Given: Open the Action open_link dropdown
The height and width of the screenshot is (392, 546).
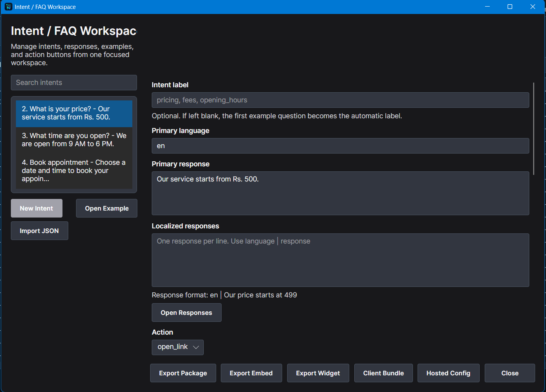Looking at the screenshot, I should point(178,347).
